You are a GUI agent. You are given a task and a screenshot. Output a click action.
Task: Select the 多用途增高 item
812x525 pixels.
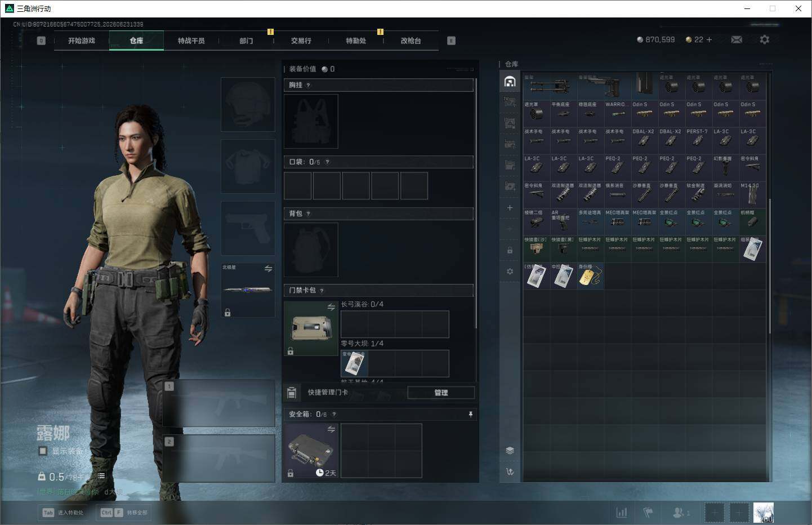(x=590, y=221)
